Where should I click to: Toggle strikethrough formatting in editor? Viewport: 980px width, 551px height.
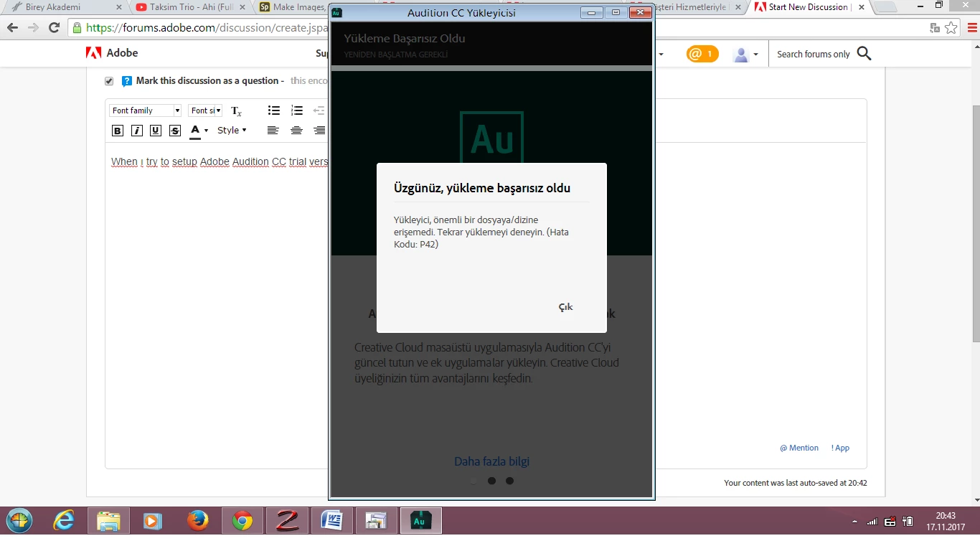point(175,131)
